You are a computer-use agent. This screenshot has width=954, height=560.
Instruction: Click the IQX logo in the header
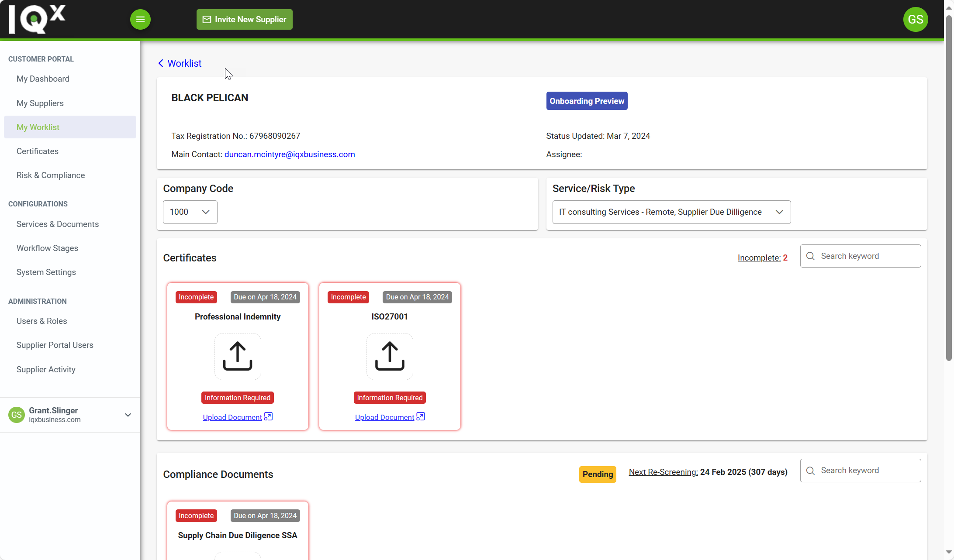[37, 19]
